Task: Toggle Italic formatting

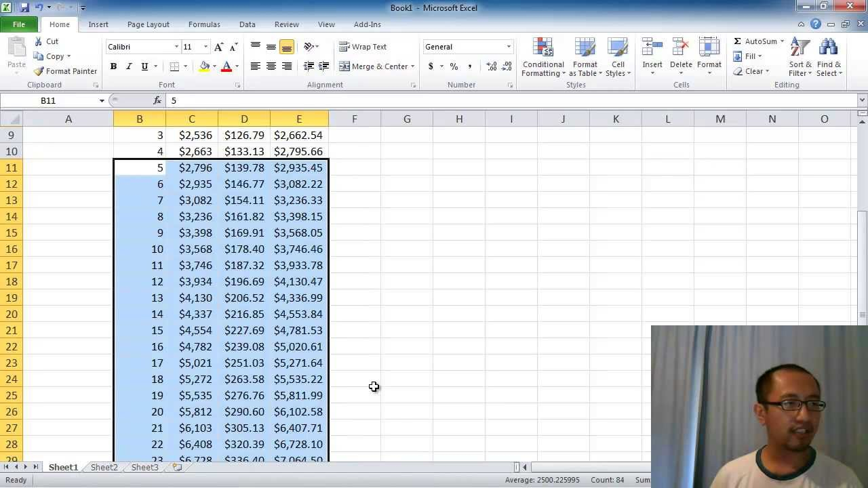Action: pyautogui.click(x=129, y=66)
